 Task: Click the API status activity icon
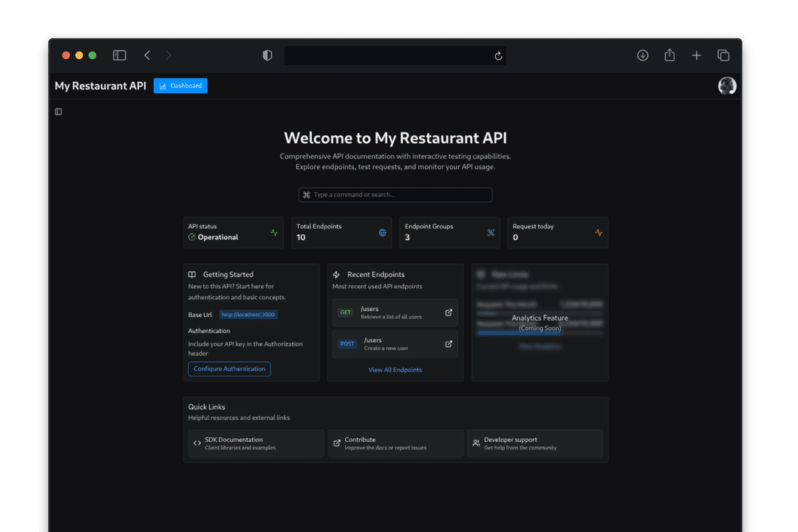274,233
